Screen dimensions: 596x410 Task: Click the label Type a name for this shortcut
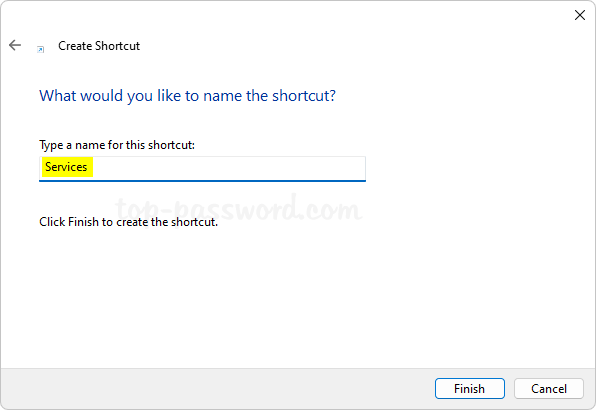point(117,145)
